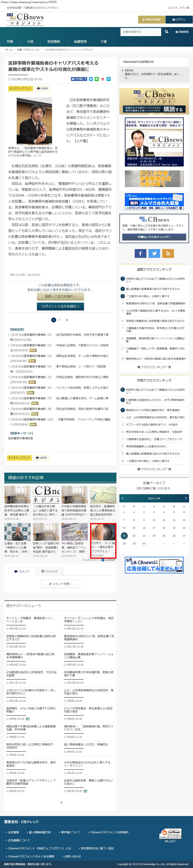This screenshot has height=868, width=193.
Task: Share the article using the green LINE icon
Action: 97,79
